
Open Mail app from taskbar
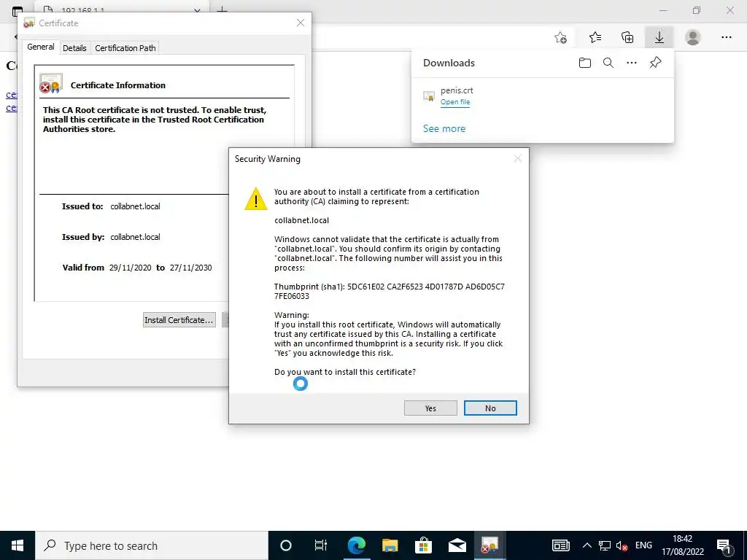pos(457,545)
